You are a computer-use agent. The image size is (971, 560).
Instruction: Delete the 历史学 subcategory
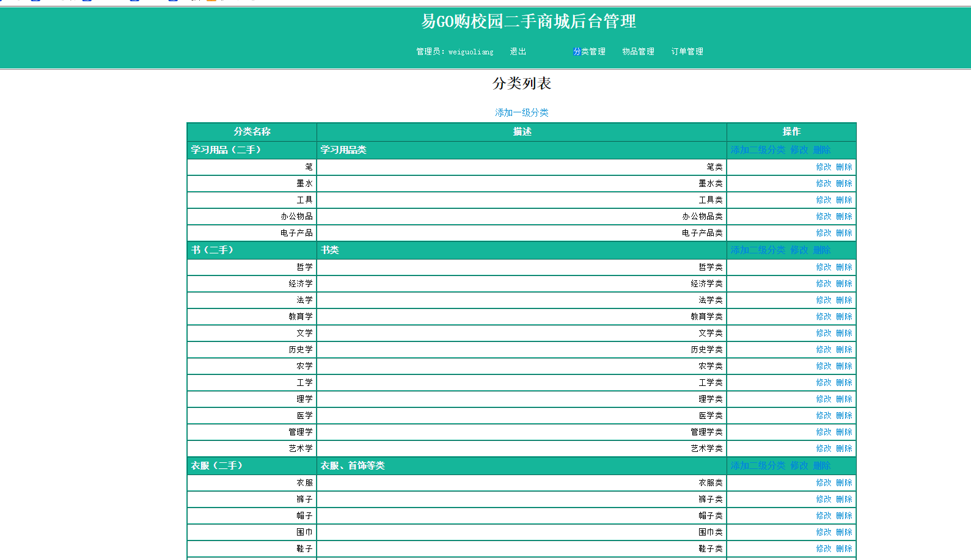pyautogui.click(x=844, y=350)
